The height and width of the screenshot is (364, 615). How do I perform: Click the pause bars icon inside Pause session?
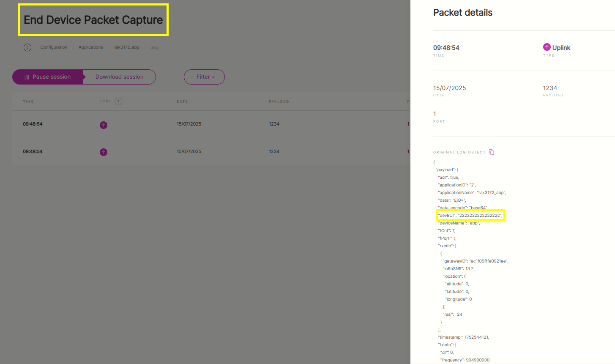click(27, 77)
